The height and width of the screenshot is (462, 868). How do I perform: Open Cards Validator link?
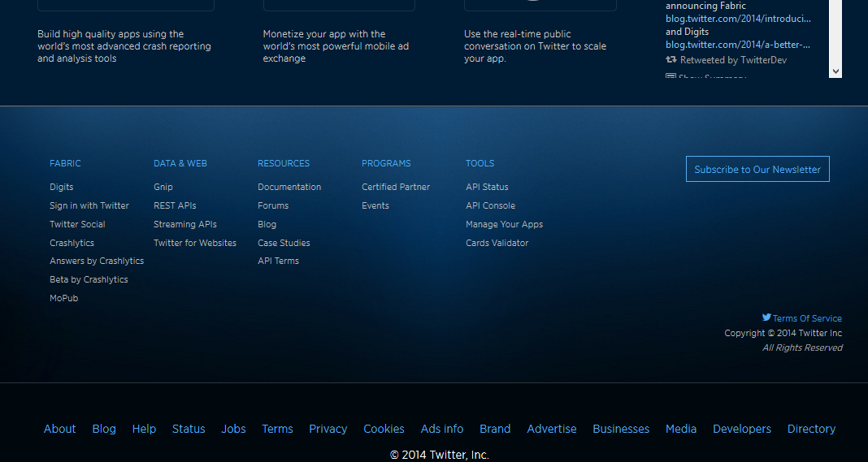click(497, 243)
